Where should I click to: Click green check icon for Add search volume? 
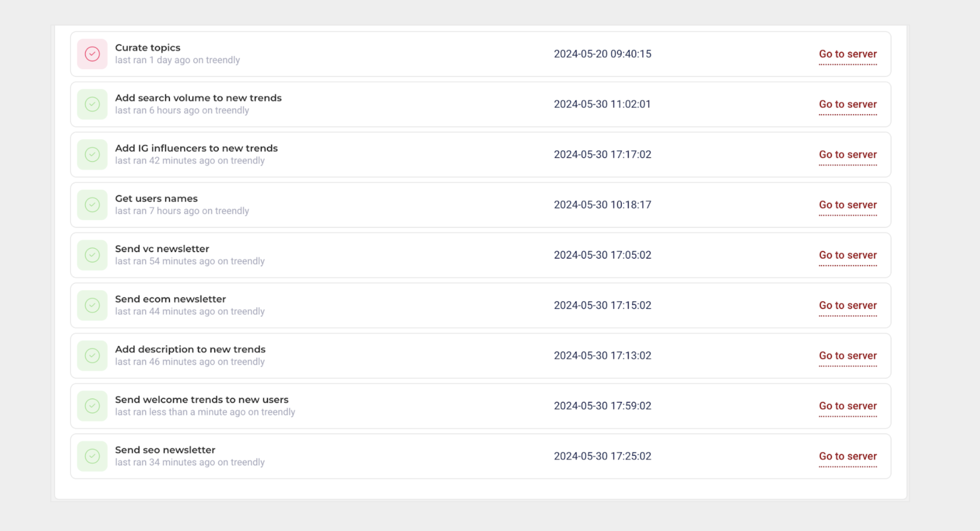pos(92,104)
